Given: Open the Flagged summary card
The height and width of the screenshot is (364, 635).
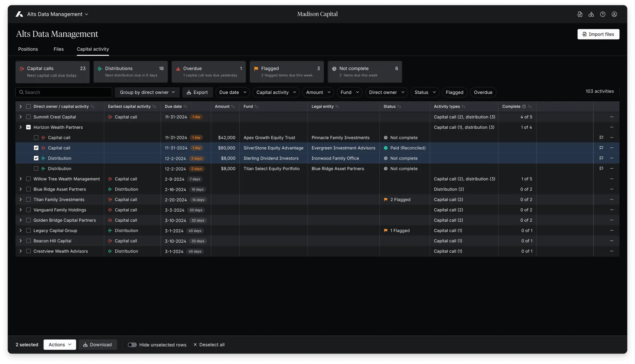Looking at the screenshot, I should click(287, 72).
